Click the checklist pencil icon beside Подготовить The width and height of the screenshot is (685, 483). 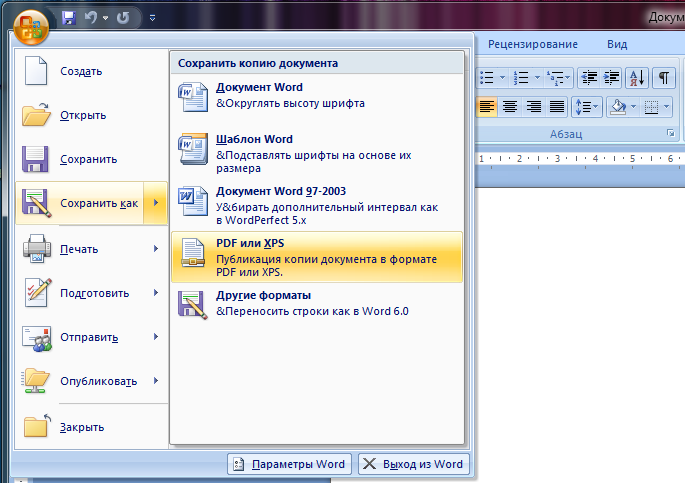point(37,293)
